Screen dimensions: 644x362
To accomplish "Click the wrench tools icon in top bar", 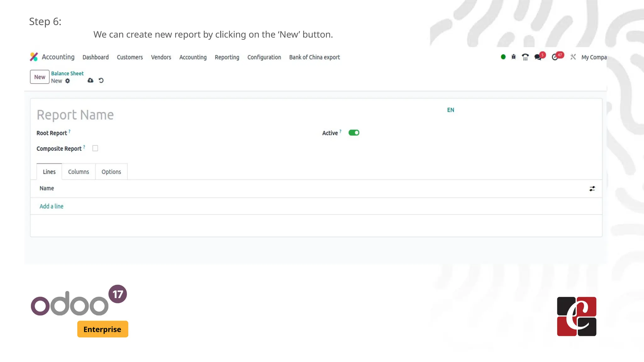I will tap(573, 57).
